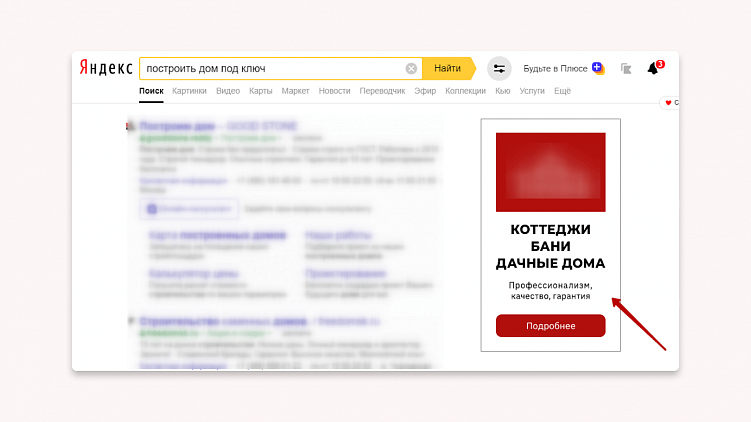Open the first blurred result title link
The height and width of the screenshot is (422, 751).
coord(218,126)
